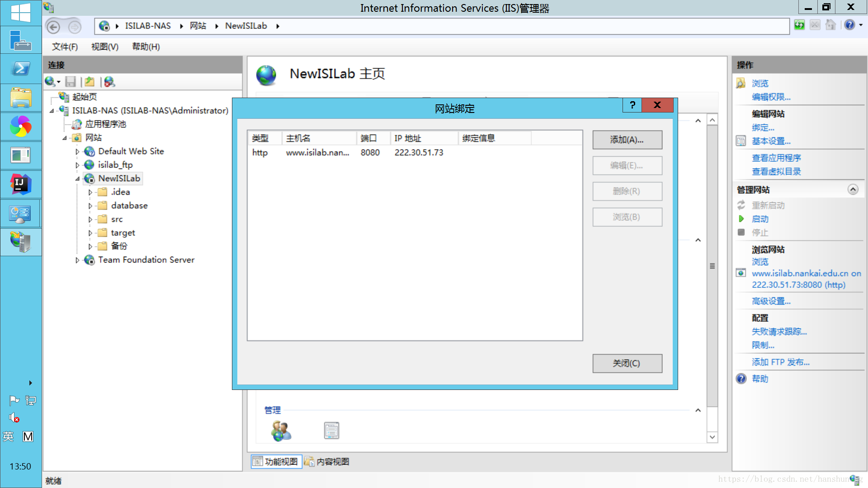Click the muted volume tray icon

14,418
